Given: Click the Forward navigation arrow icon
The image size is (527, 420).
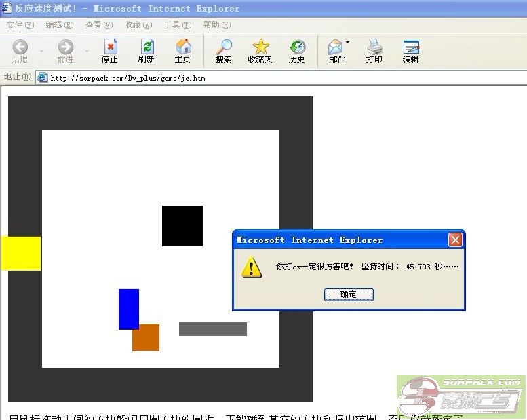Looking at the screenshot, I should (x=66, y=47).
